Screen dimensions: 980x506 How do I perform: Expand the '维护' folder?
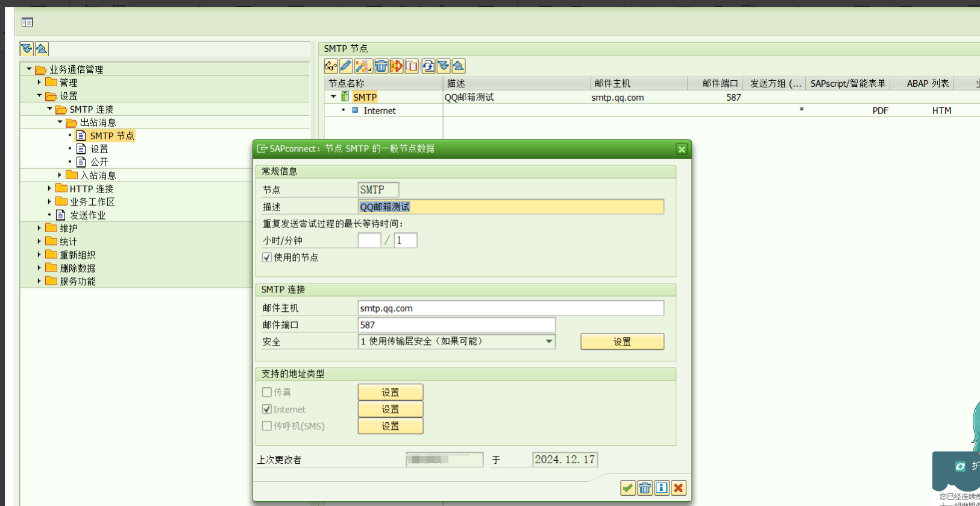click(x=39, y=228)
